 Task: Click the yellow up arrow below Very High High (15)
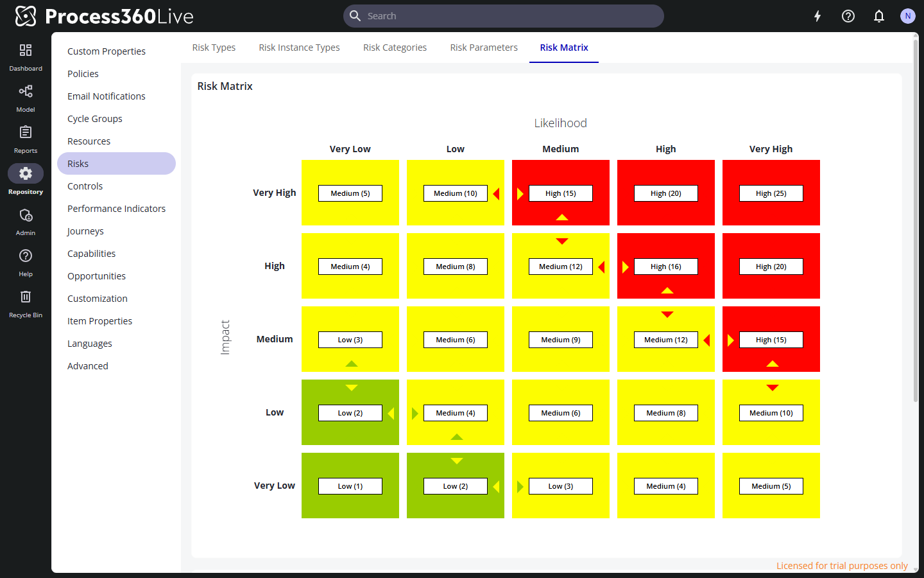(562, 218)
